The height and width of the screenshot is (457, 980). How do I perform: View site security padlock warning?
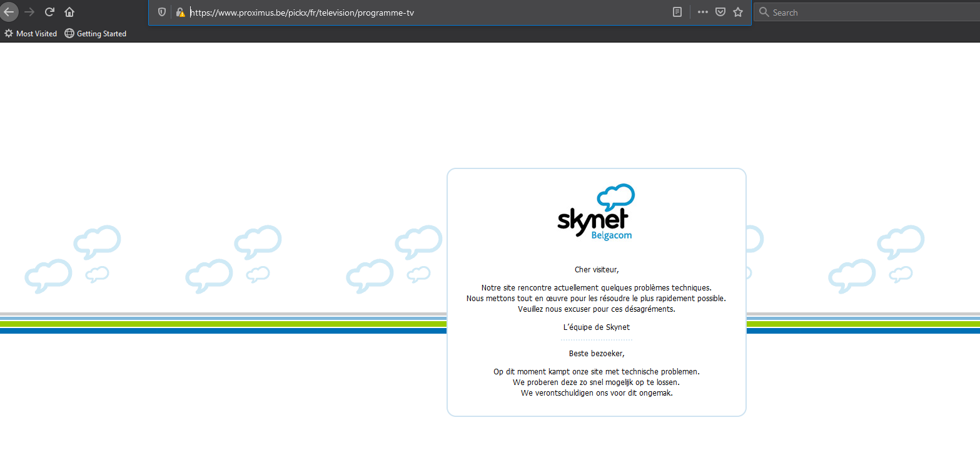180,12
